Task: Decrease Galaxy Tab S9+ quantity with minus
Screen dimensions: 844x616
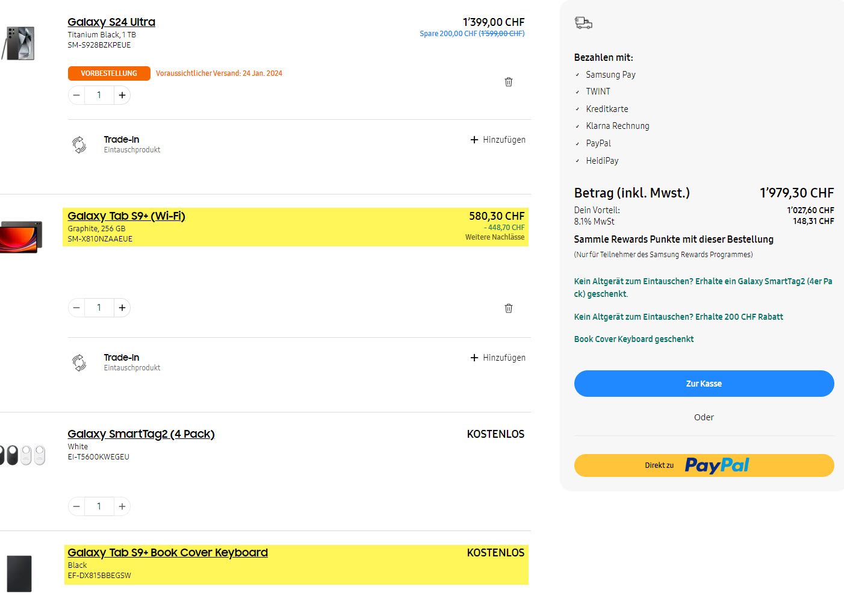Action: pos(76,308)
